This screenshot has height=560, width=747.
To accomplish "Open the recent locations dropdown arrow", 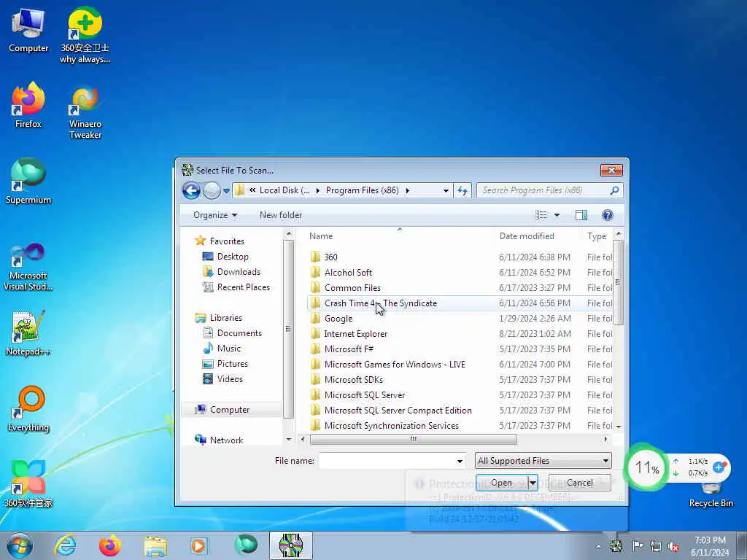I will (x=226, y=191).
